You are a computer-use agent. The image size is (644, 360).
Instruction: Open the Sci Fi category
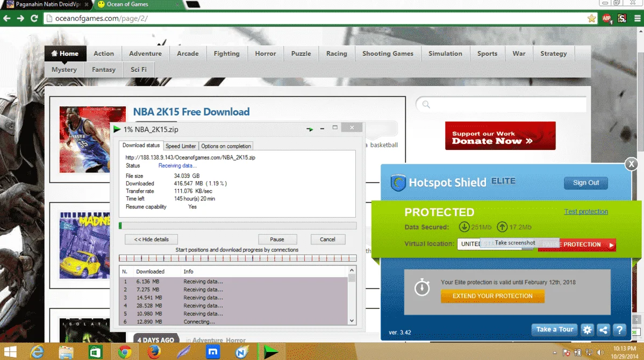click(138, 69)
